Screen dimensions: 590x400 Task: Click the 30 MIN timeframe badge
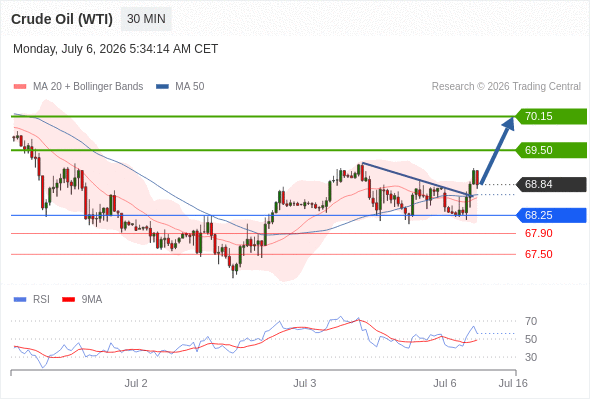146,19
